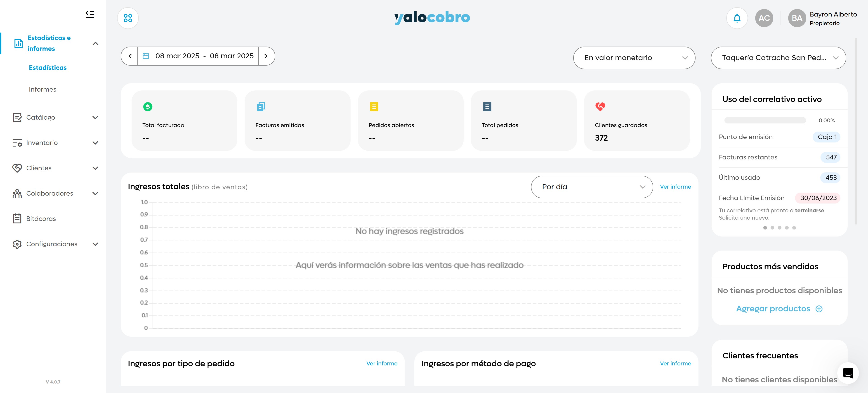Select the second carousel dot in correlativo card

772,228
